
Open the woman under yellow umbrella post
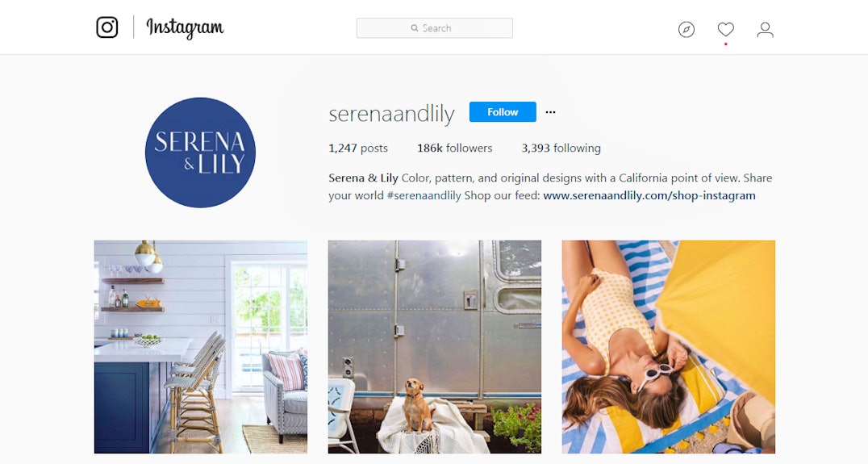point(669,347)
